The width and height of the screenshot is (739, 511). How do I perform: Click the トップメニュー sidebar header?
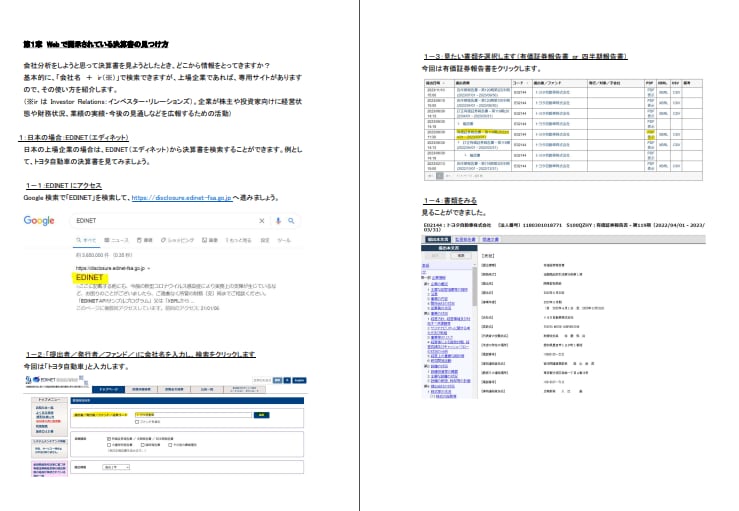tap(49, 400)
